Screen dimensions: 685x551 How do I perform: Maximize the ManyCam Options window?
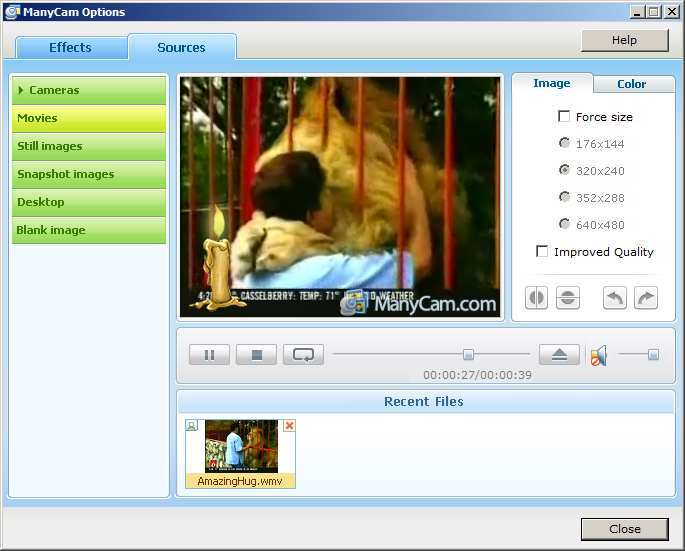654,12
